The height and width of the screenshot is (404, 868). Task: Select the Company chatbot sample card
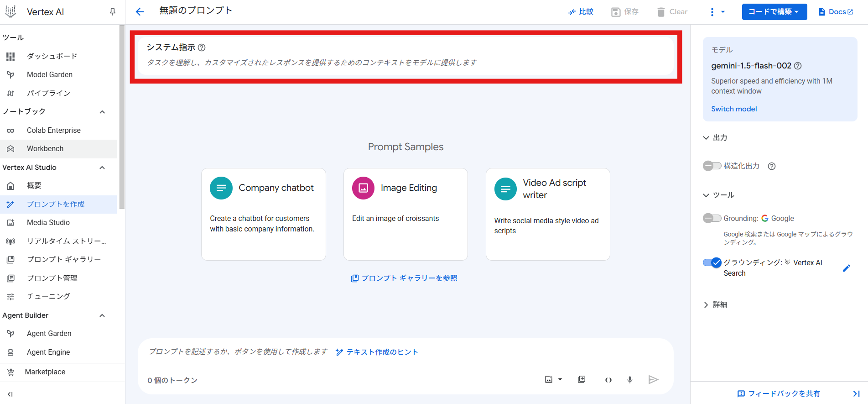264,214
